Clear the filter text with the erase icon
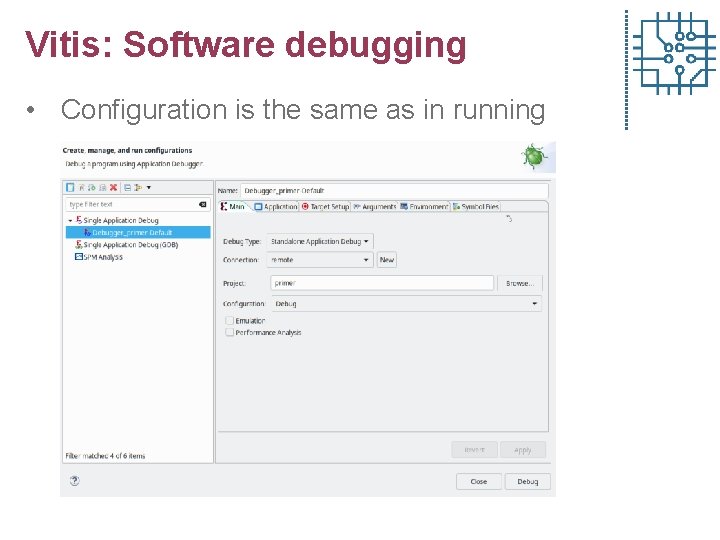720x540 pixels. [x=202, y=204]
